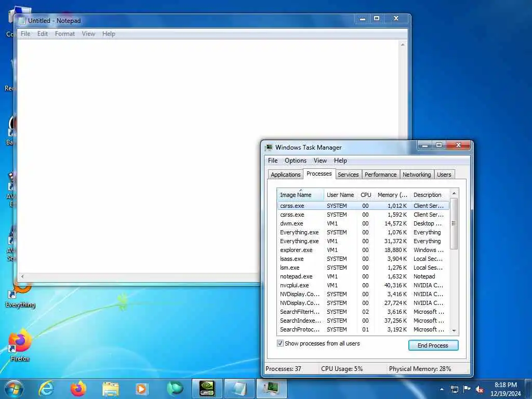Click the Show desktop button on taskbar
The image size is (532, 399).
point(528,389)
